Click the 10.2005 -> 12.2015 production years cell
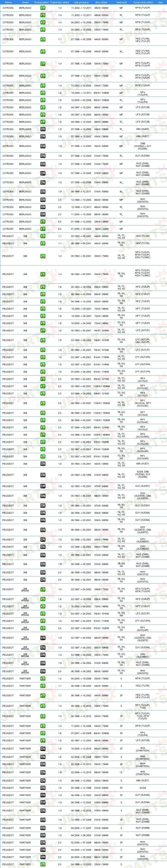Image resolution: width=167 pixels, height=868 pixels. (81, 749)
